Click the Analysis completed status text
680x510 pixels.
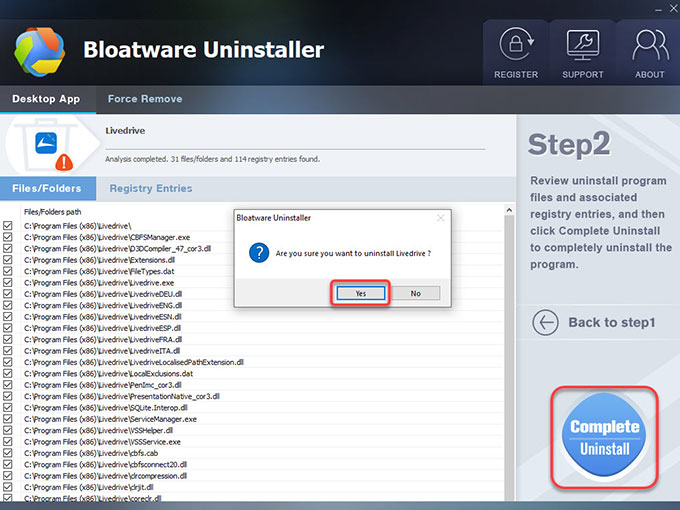(212, 159)
